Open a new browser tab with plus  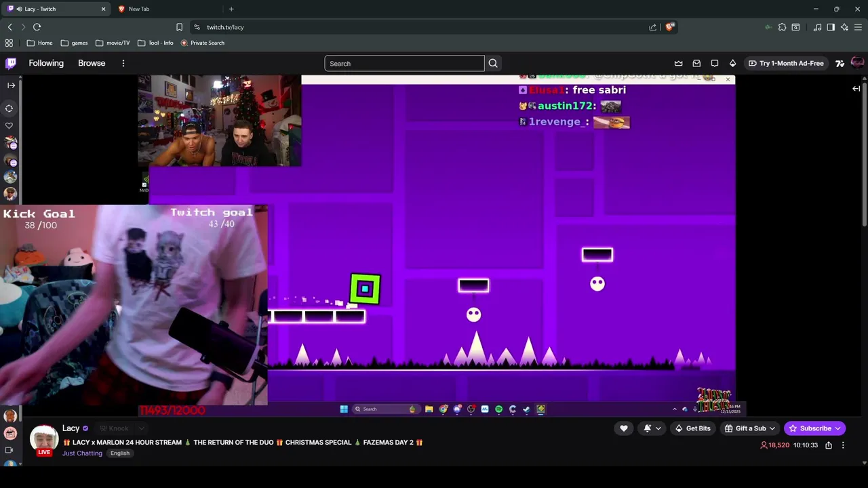(231, 9)
